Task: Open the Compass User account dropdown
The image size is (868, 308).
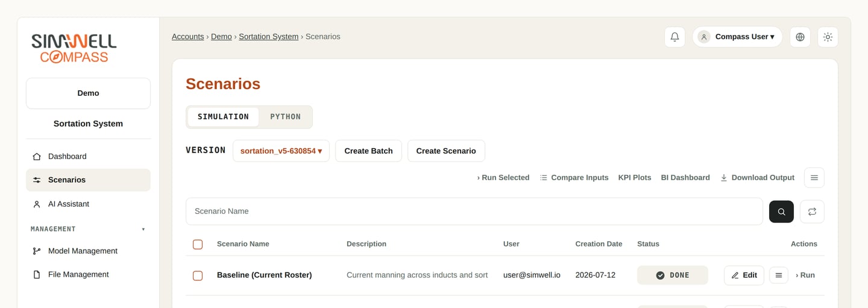Action: [737, 37]
